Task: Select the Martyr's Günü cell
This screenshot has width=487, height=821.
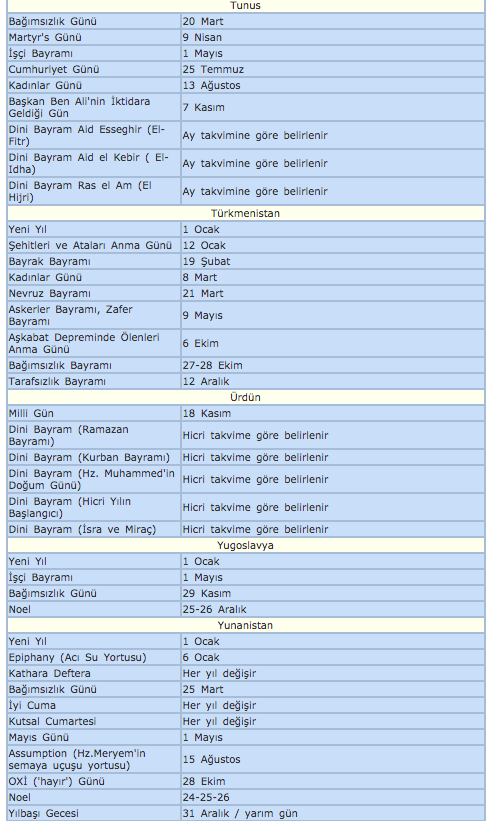Action: coord(94,37)
